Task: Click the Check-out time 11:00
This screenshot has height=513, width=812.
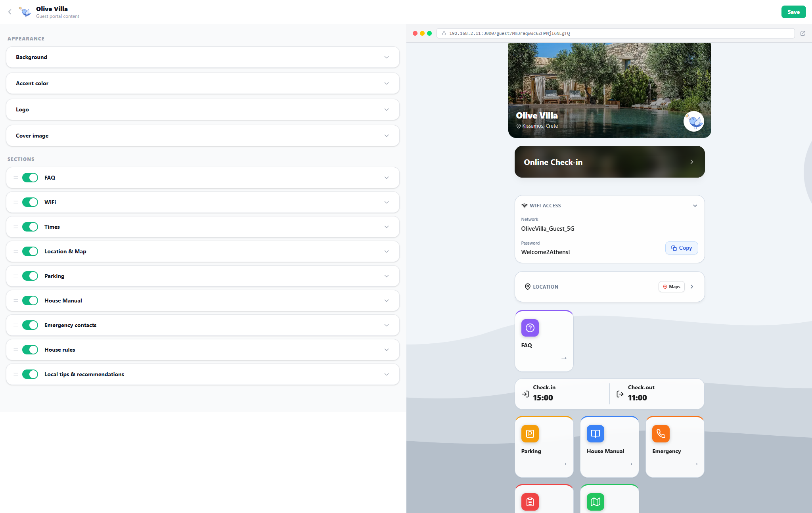Action: pyautogui.click(x=637, y=398)
